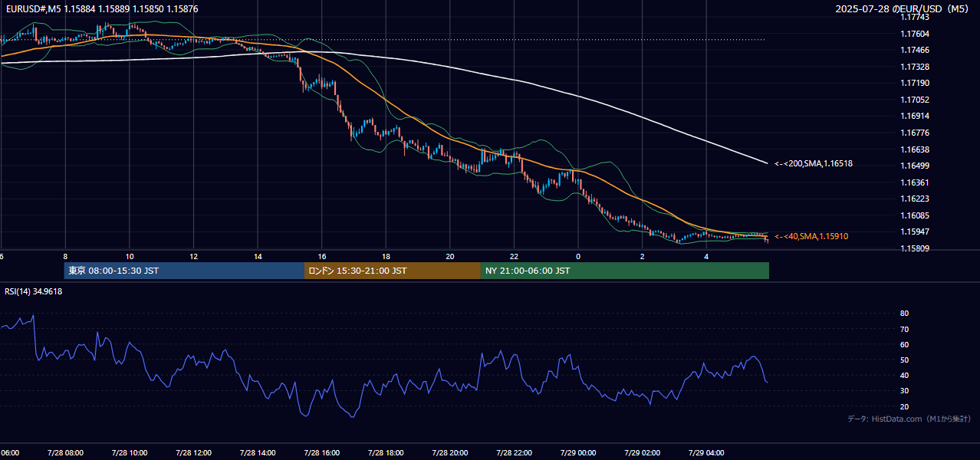Click price axis value 1.15947
The image size is (980, 460).
pyautogui.click(x=915, y=232)
